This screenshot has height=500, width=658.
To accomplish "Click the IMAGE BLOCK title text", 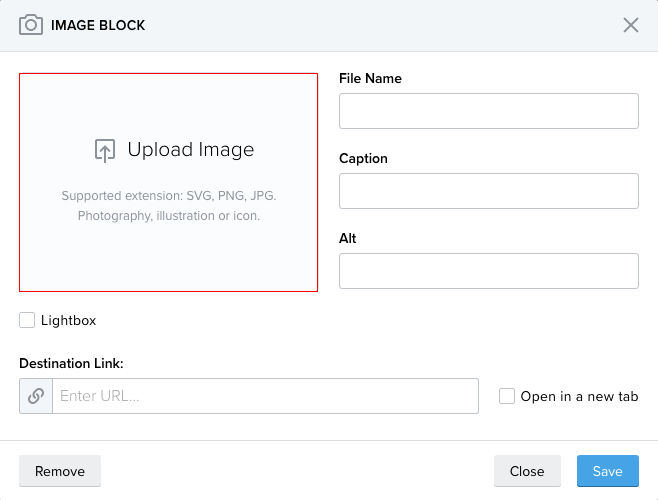I will point(98,25).
